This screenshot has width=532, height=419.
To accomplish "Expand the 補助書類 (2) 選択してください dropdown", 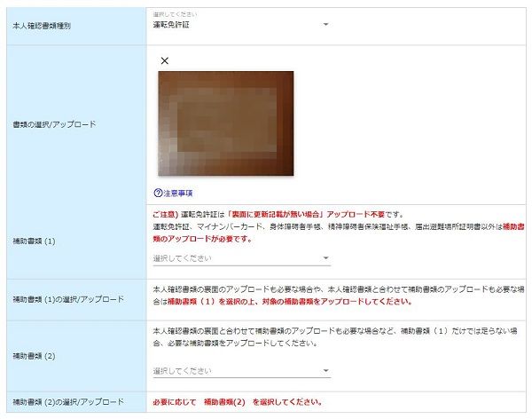I will tap(241, 371).
